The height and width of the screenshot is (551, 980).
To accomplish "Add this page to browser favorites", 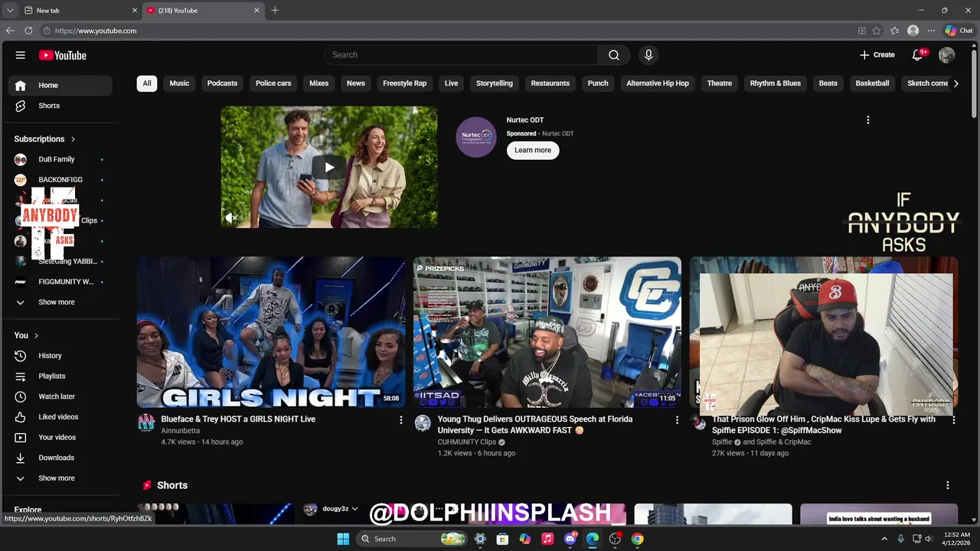I will click(x=876, y=31).
